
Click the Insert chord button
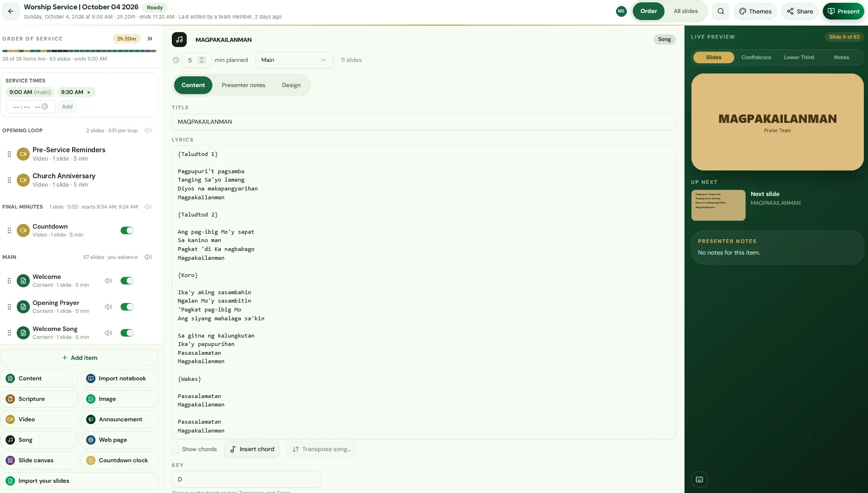point(252,449)
